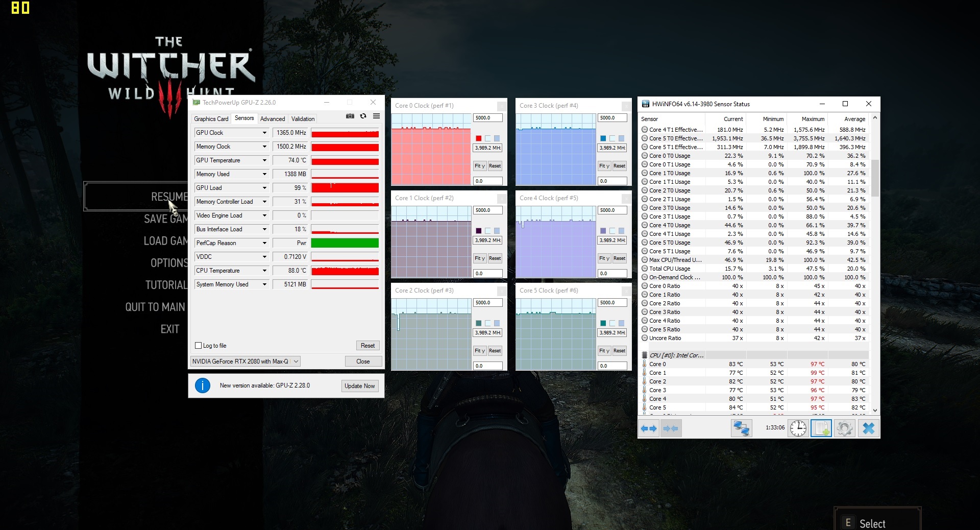Click the teal color swatch in Core 5 Clock
This screenshot has width=980, height=530.
[x=603, y=323]
